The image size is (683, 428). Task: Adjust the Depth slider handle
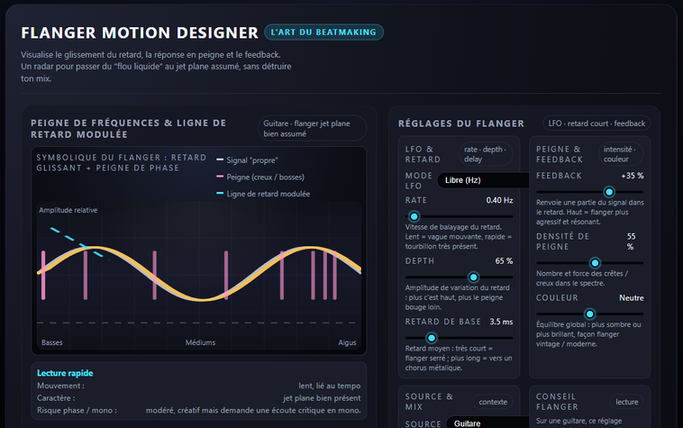click(x=473, y=277)
